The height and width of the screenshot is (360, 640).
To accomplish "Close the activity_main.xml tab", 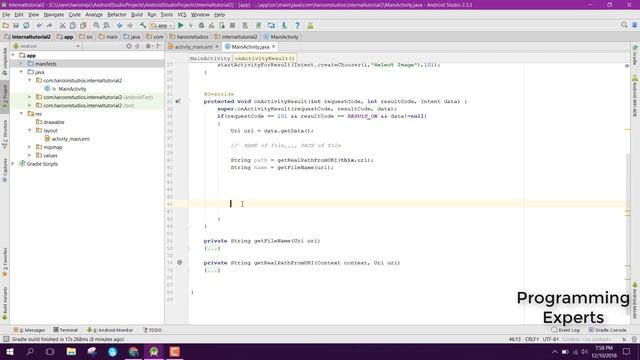I will [x=217, y=47].
